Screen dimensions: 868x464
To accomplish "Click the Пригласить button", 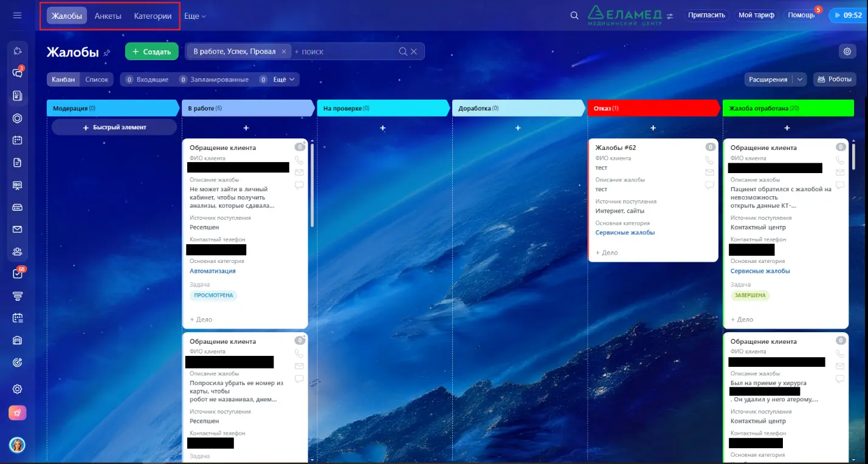I will tap(706, 15).
